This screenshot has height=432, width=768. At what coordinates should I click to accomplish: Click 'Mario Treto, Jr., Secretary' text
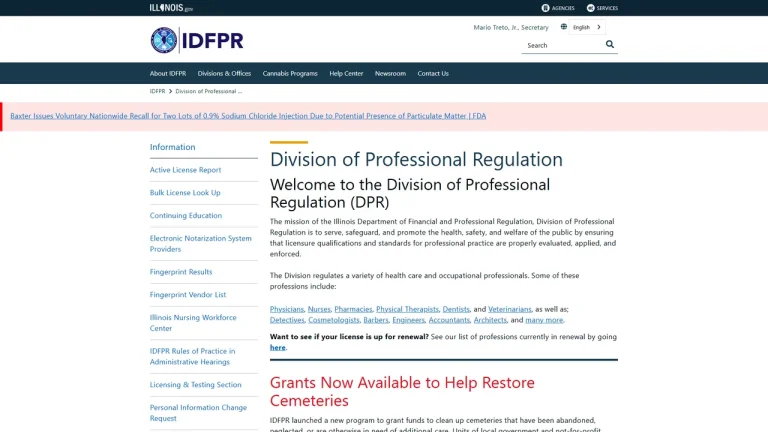[511, 27]
